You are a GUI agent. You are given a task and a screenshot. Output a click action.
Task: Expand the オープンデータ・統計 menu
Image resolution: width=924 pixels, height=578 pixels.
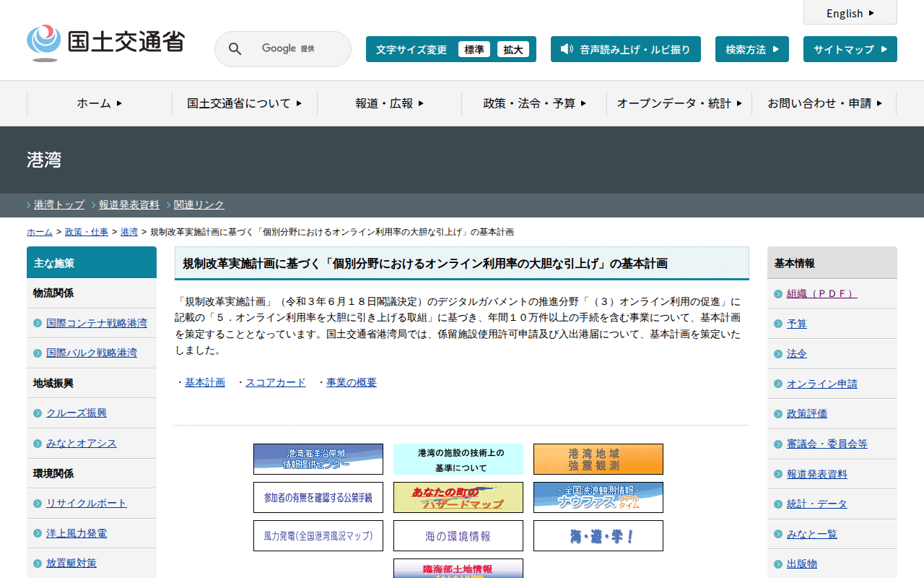(679, 103)
